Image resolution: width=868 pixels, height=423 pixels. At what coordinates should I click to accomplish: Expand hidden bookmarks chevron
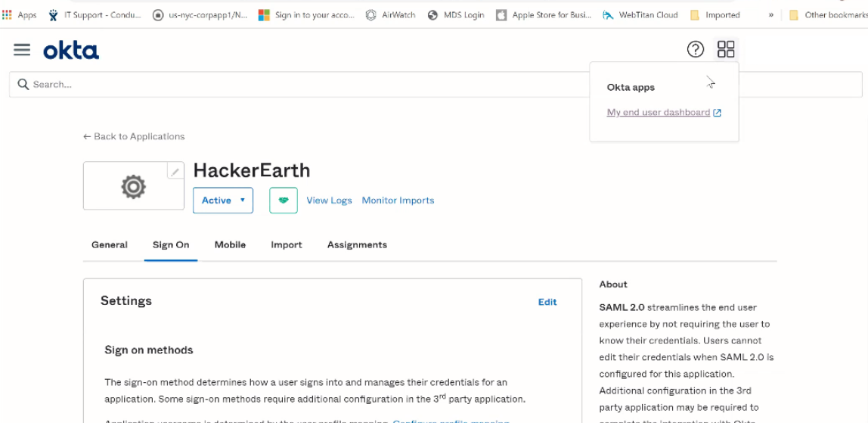coord(770,15)
